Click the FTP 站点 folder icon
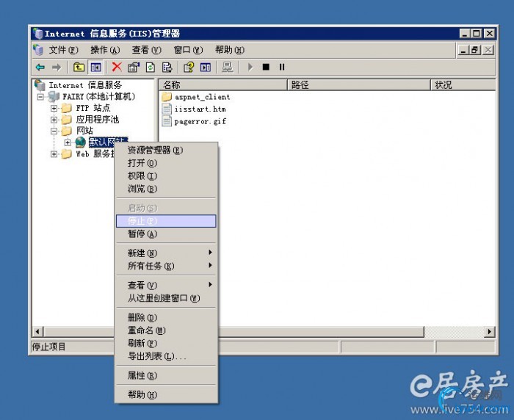The width and height of the screenshot is (514, 420). point(67,108)
